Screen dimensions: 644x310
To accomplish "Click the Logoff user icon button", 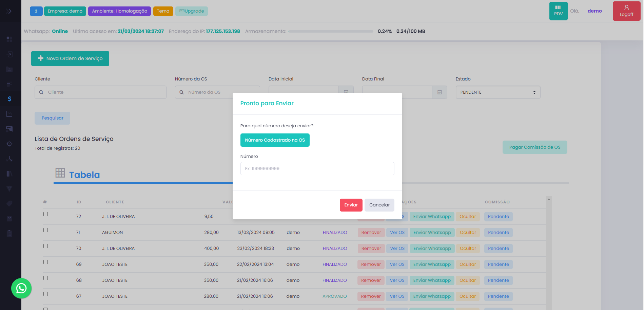I will point(626,11).
